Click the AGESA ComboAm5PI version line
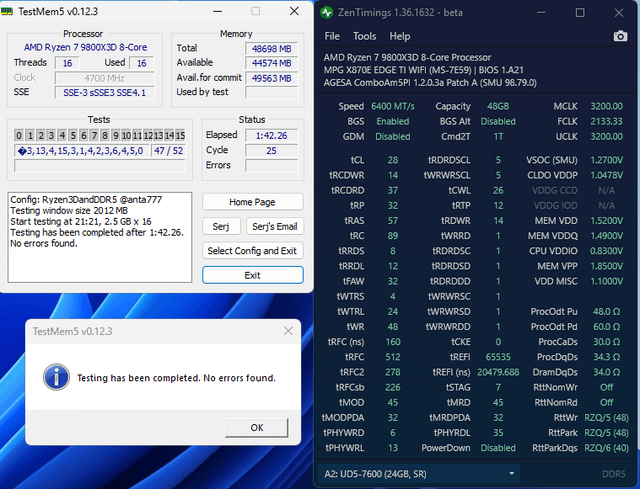Viewport: 640px width, 489px height. click(x=430, y=83)
